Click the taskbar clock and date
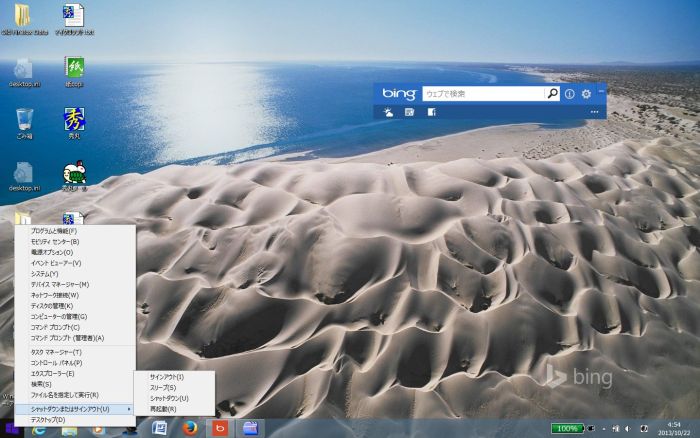The height and width of the screenshot is (438, 700). point(673,428)
